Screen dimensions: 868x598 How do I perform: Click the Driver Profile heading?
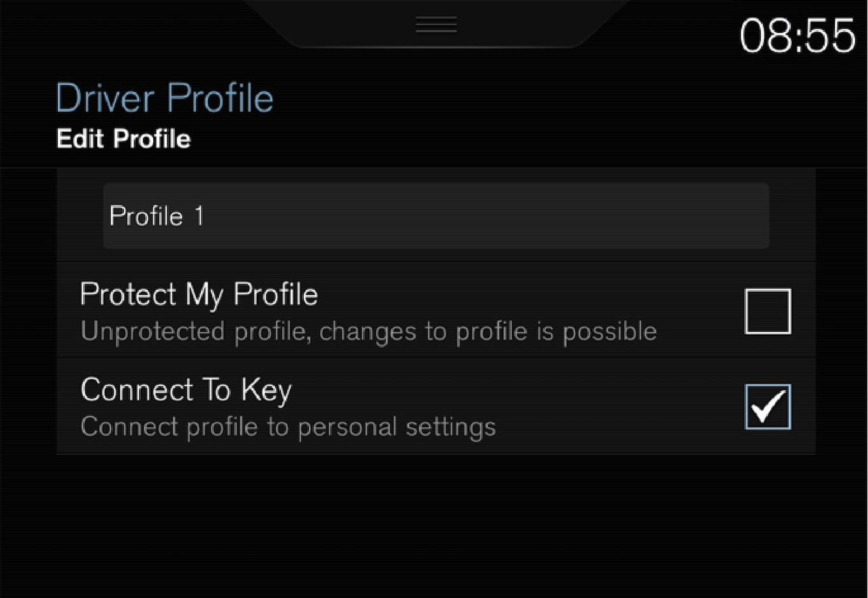pos(165,99)
